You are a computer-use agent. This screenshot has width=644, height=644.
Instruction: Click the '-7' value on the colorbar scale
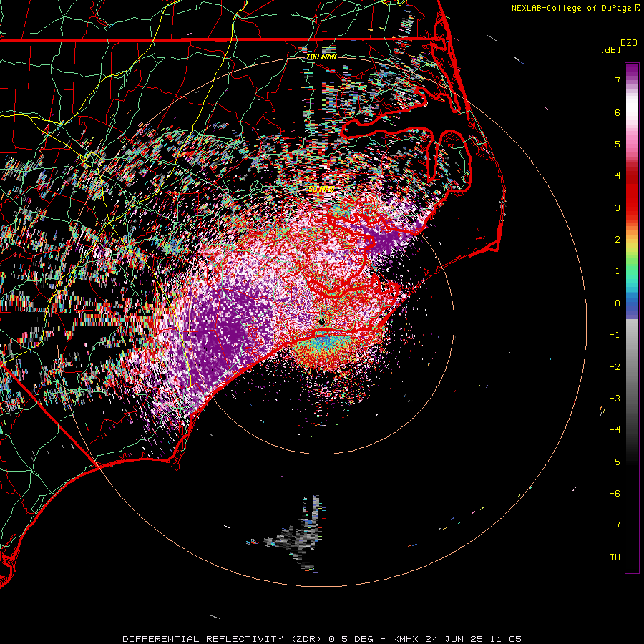[615, 525]
